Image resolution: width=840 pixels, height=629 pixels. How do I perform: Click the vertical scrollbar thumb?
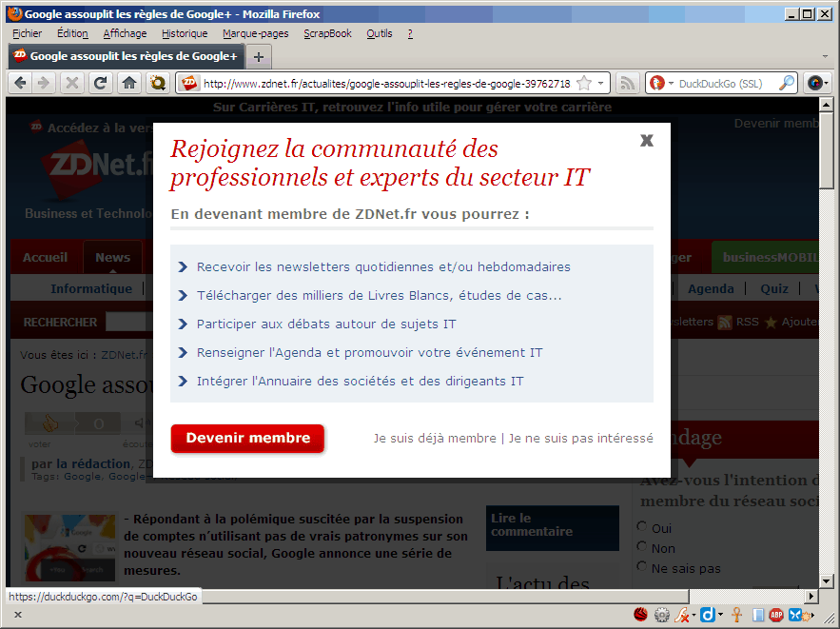click(x=826, y=150)
